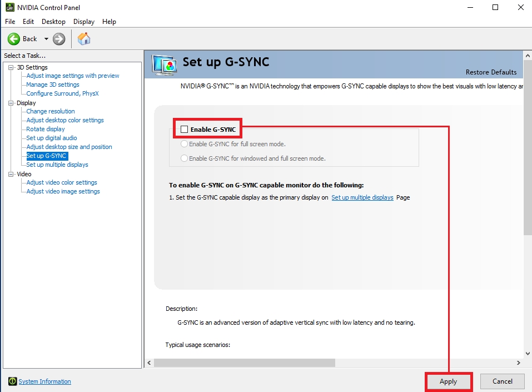Image resolution: width=532 pixels, height=392 pixels.
Task: Open the Help menu
Action: 109,22
